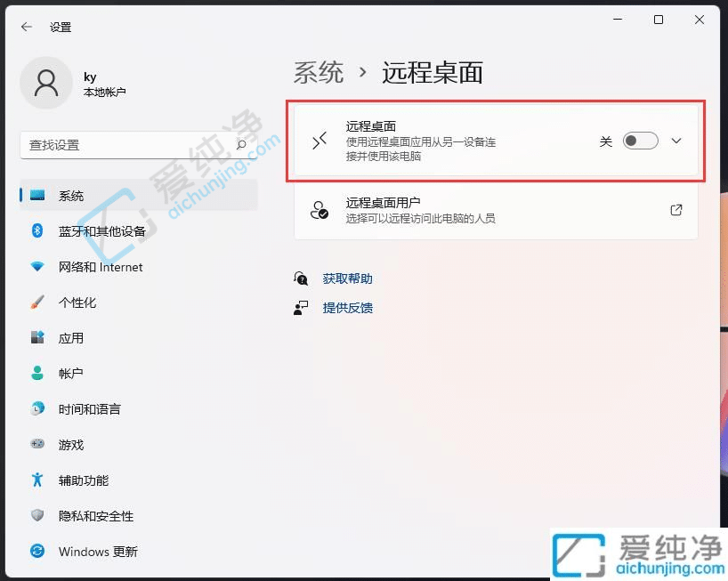Image resolution: width=728 pixels, height=581 pixels.
Task: Click the Windows 更新 icon
Action: coord(37,552)
